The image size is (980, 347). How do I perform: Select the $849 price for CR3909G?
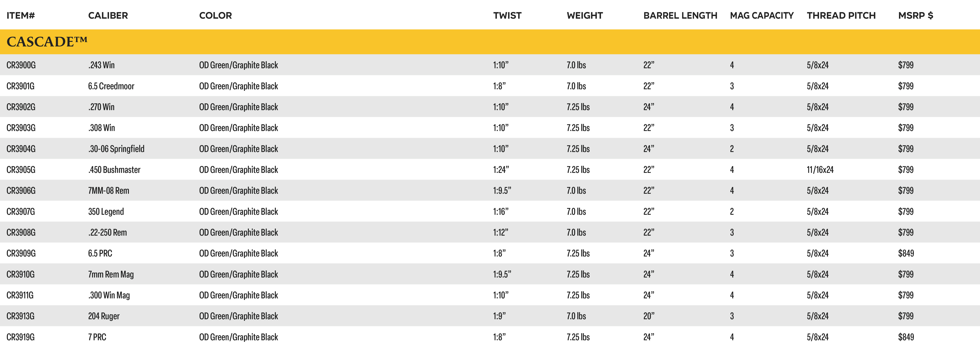coord(906,253)
